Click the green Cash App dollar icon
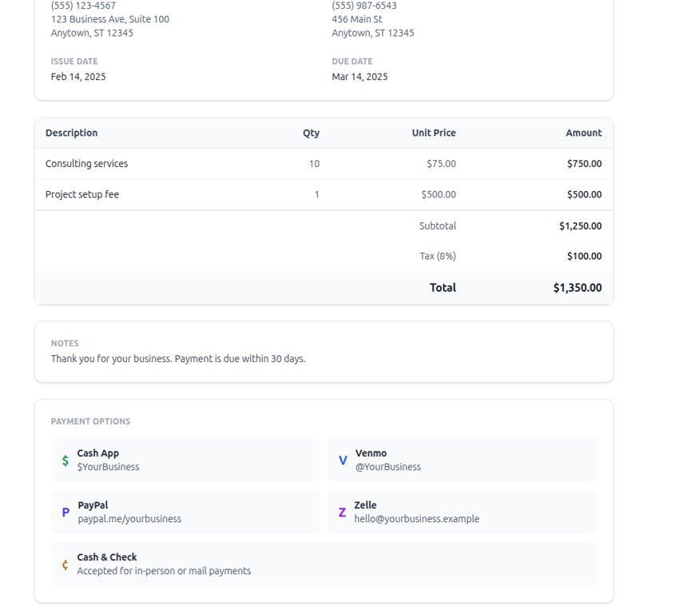The image size is (700, 614). click(66, 460)
